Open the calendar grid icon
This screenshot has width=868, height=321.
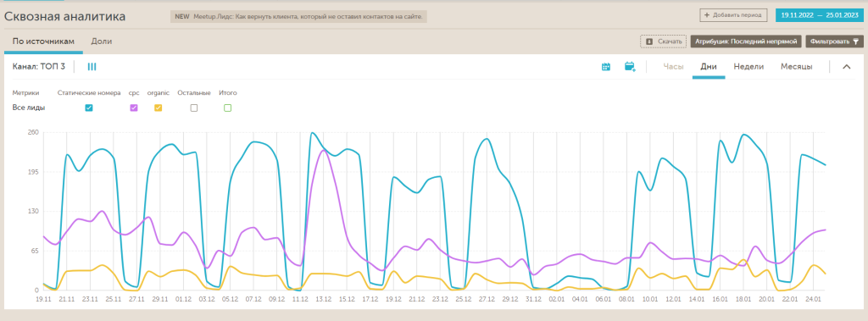606,67
